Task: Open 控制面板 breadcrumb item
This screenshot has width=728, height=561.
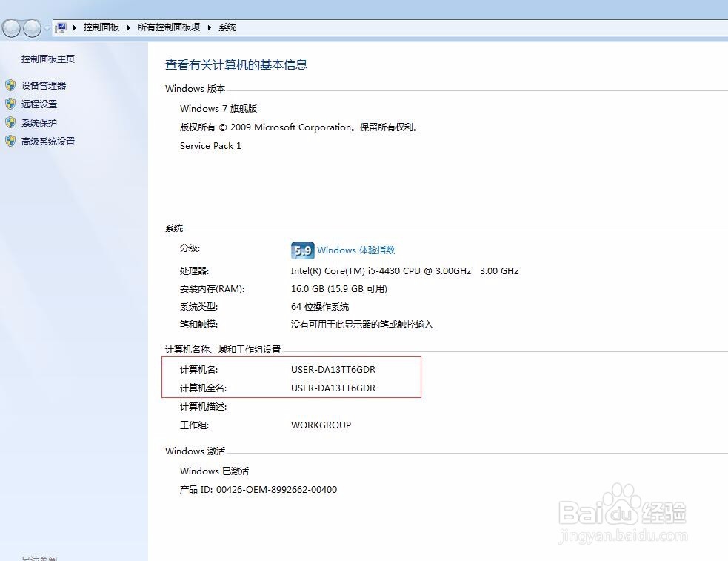Action: pyautogui.click(x=101, y=27)
